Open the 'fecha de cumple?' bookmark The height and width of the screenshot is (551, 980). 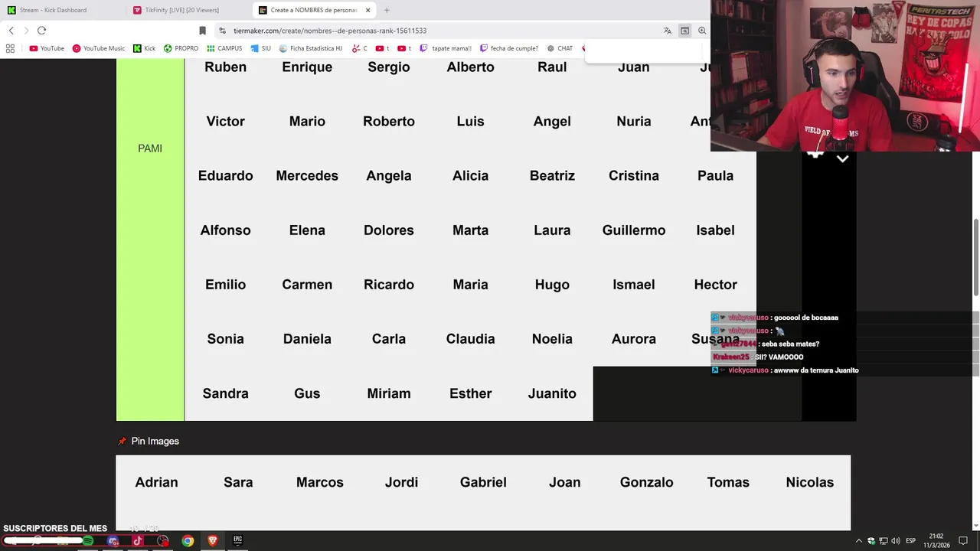[509, 48]
